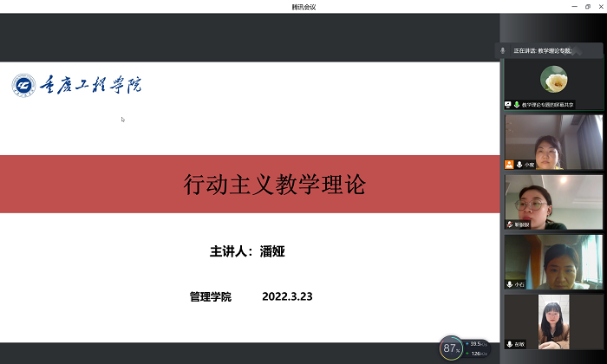Select the presenter's flower avatar thumbnail
607x364 pixels.
pyautogui.click(x=553, y=81)
